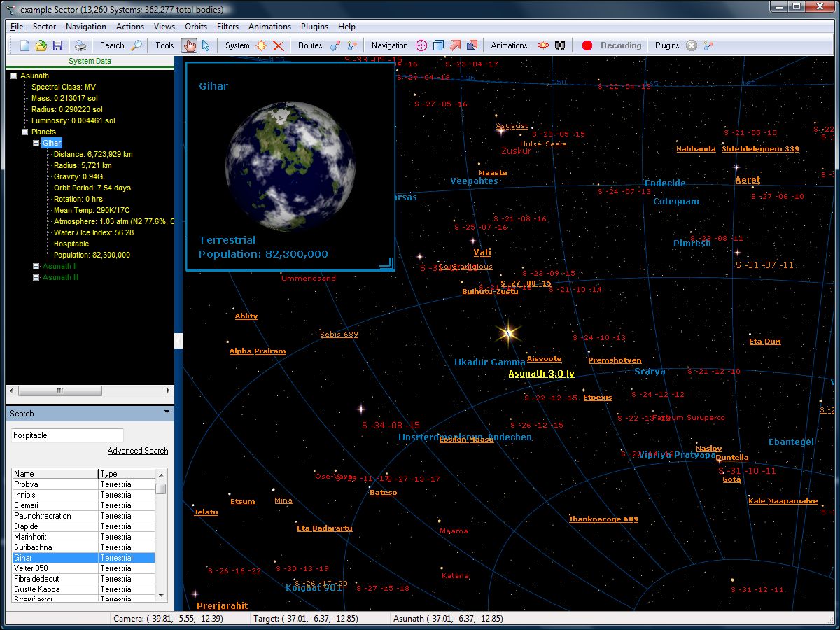Viewport: 840px width, 630px height.
Task: Click the starburst icon in the System group
Action: 262,45
